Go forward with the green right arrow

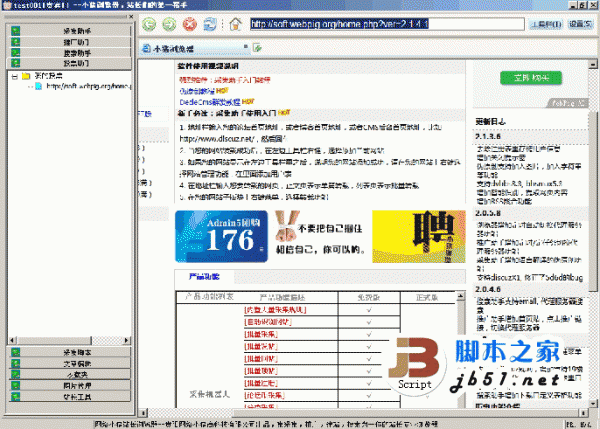[169, 24]
